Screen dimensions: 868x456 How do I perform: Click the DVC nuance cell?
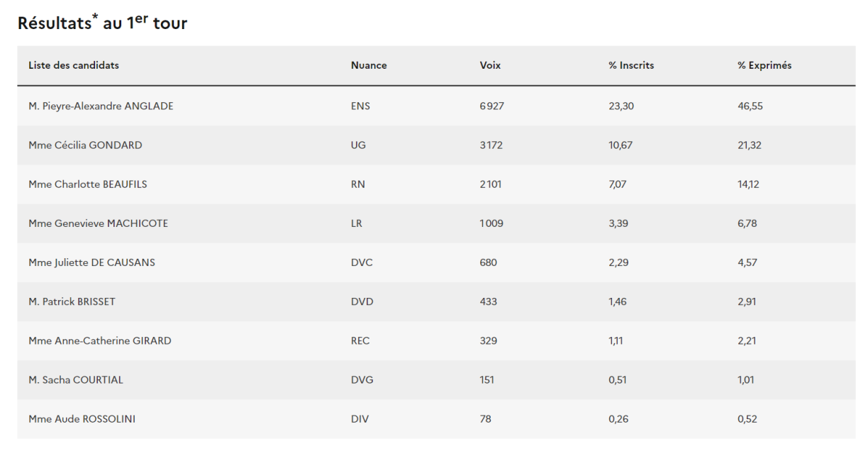point(362,262)
